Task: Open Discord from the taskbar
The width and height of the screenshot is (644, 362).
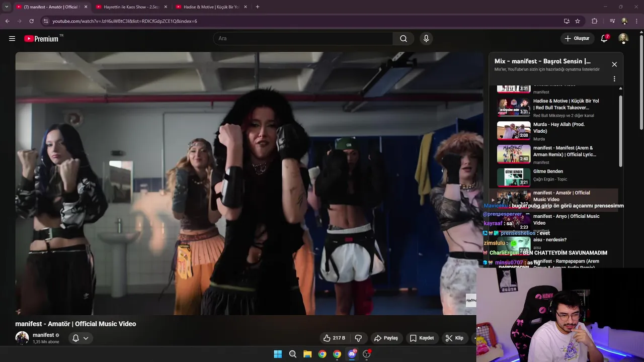Action: pyautogui.click(x=352, y=354)
